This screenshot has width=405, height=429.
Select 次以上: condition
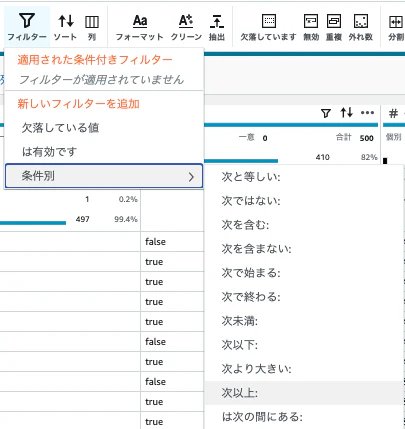303,393
